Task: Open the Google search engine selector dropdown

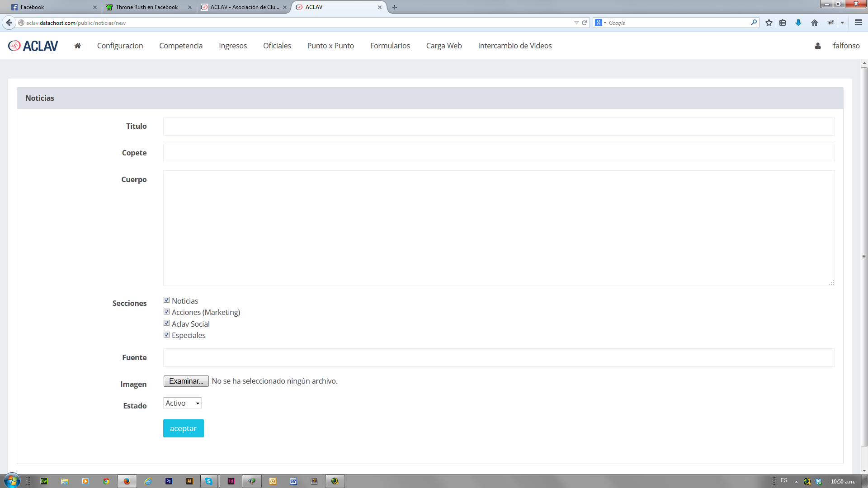Action: click(x=600, y=23)
